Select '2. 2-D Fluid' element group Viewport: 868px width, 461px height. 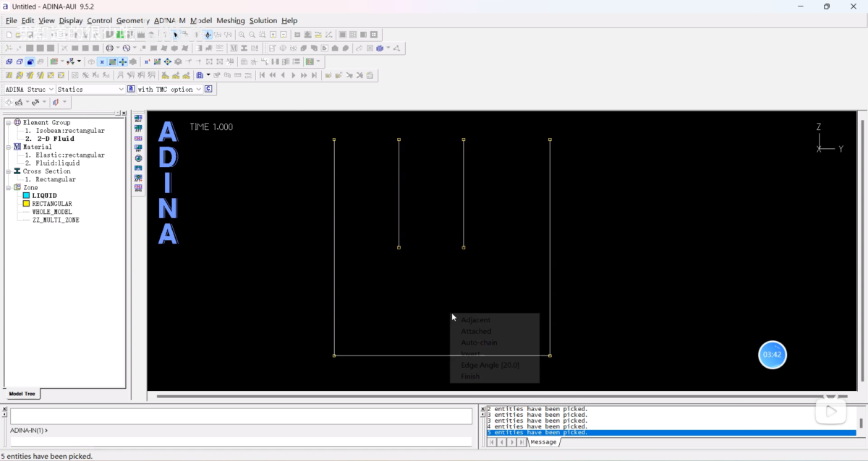click(x=50, y=139)
